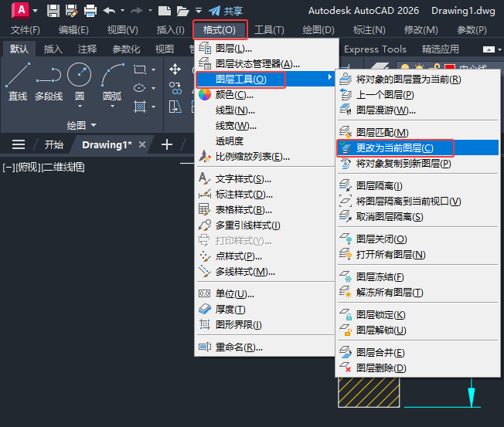This screenshot has height=427, width=504.
Task: Click the Undo arrow icon
Action: pos(109,11)
